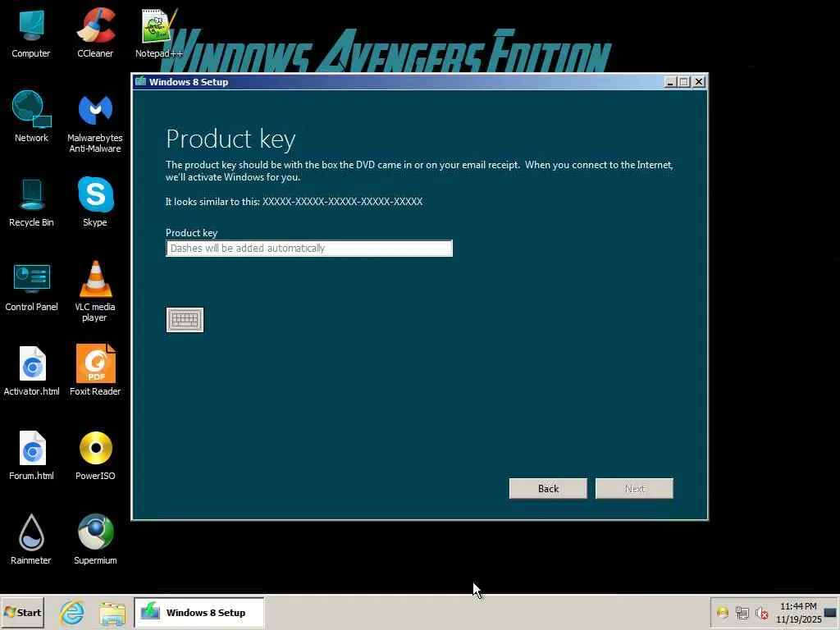This screenshot has width=840, height=630.
Task: Launch Foxit Reader shortcut
Action: (x=95, y=371)
